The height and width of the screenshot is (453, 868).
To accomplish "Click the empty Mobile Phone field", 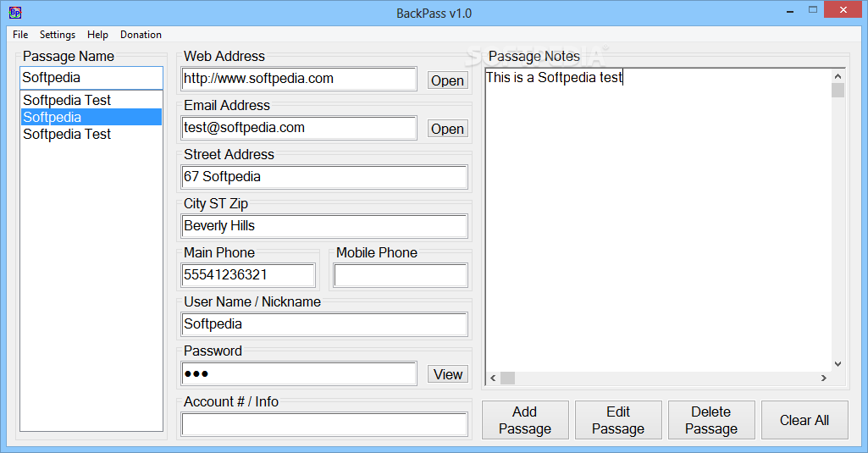I will (401, 275).
